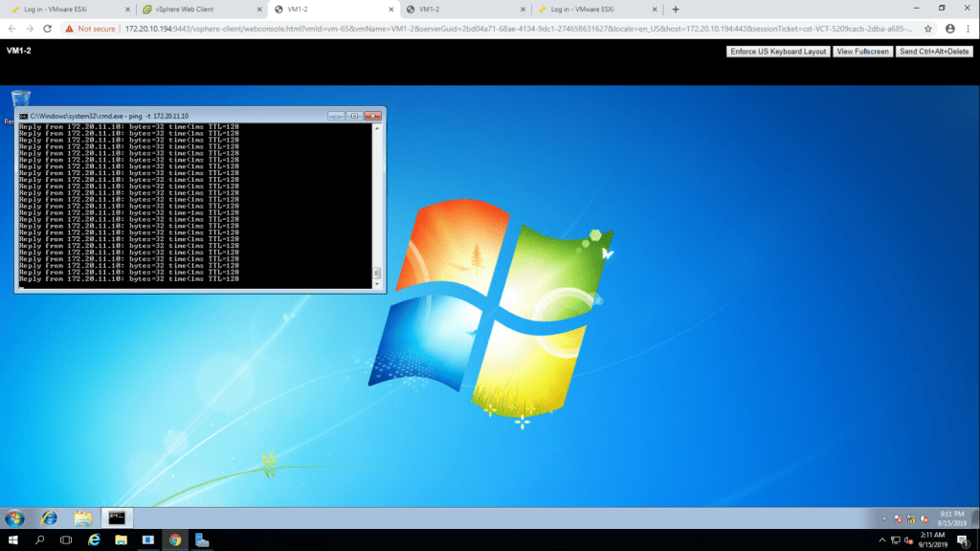Screen dimensions: 980x551
Task: Show hidden icons in VM system tray
Action: [x=884, y=518]
